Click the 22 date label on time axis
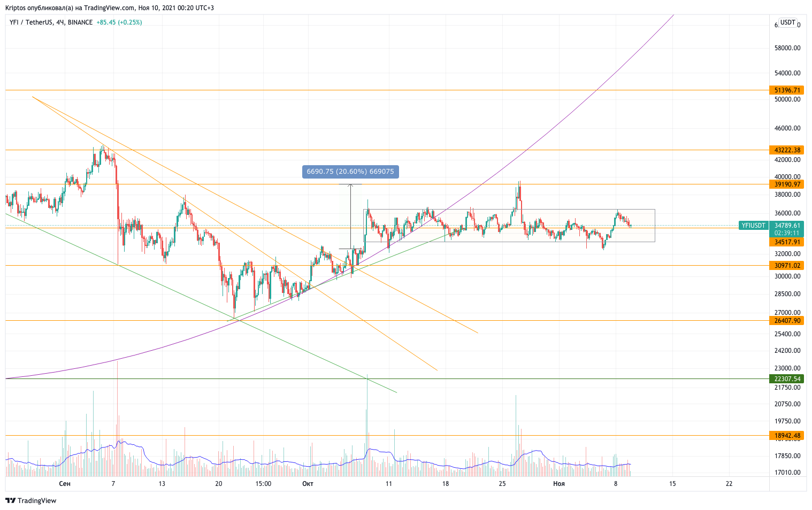Image resolution: width=812 pixels, height=510 pixels. pyautogui.click(x=729, y=484)
